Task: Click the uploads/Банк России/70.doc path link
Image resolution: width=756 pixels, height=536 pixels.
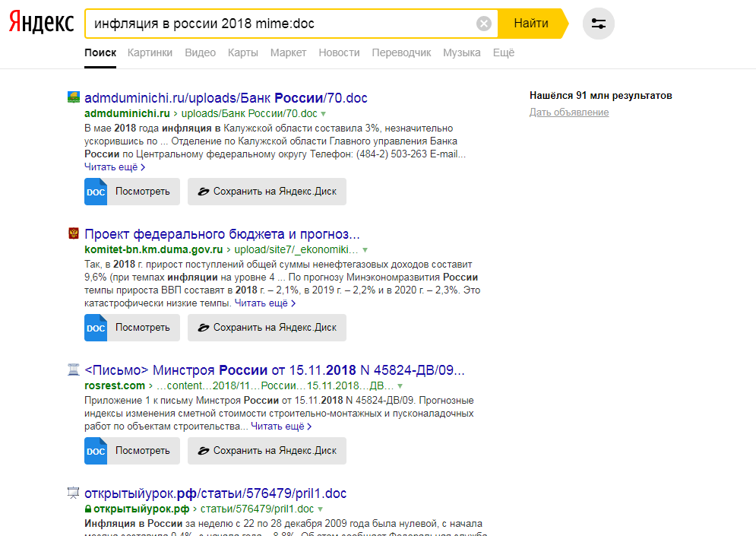Action: (249, 113)
